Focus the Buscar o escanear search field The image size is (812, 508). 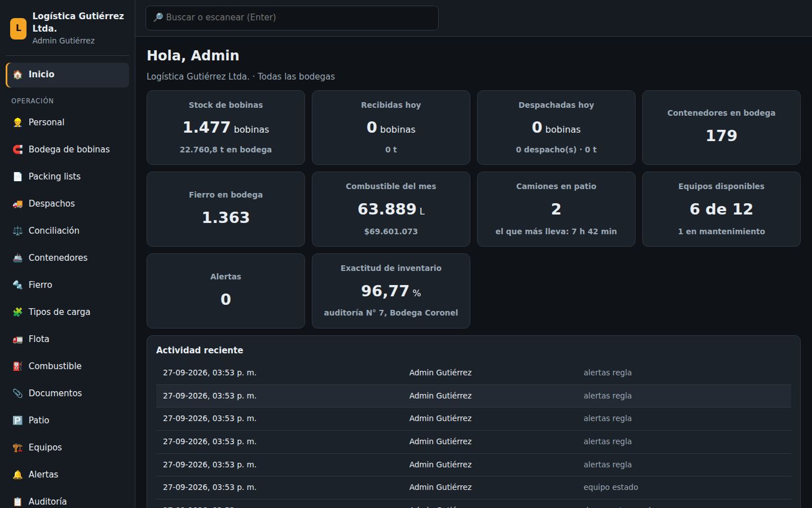pyautogui.click(x=292, y=17)
